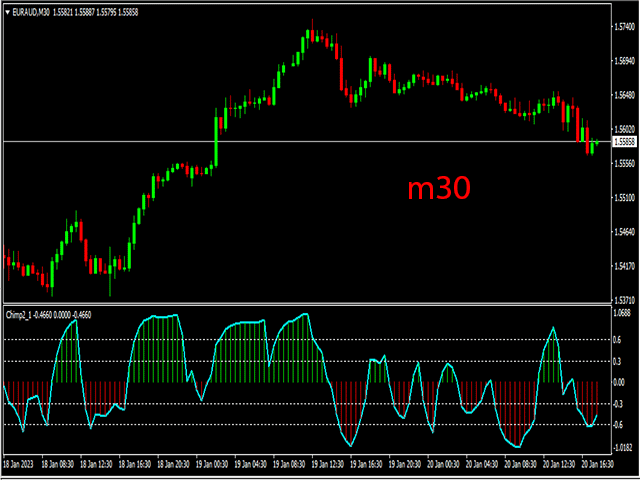Click the current price tag 1.55858
Screen dimensions: 640x480
pos(624,142)
